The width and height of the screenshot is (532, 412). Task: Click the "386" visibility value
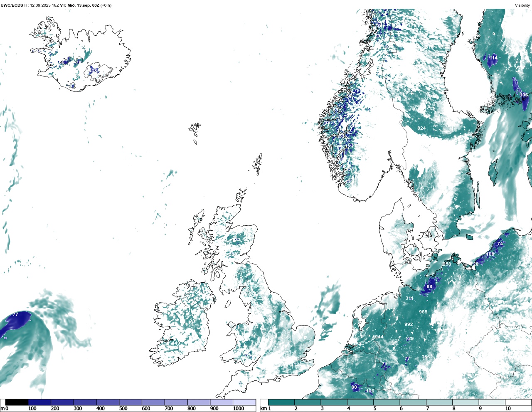pyautogui.click(x=426, y=357)
